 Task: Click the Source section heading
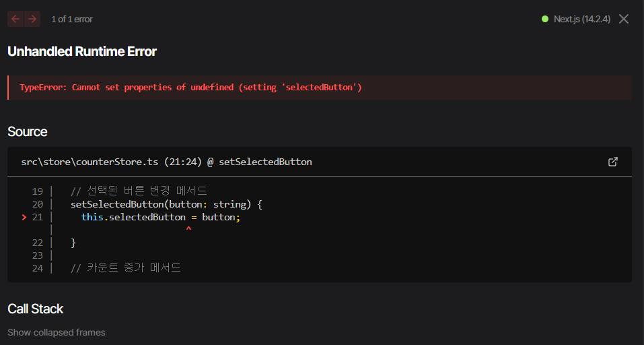[27, 131]
